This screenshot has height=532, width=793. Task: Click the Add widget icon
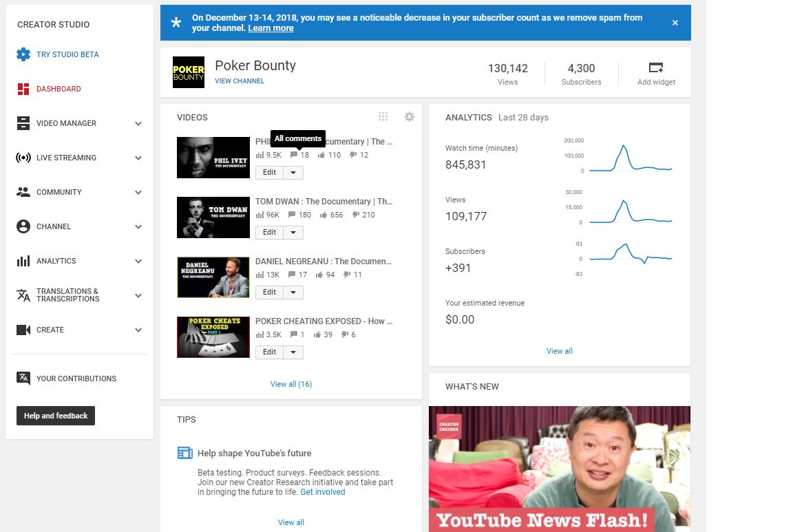coord(656,67)
